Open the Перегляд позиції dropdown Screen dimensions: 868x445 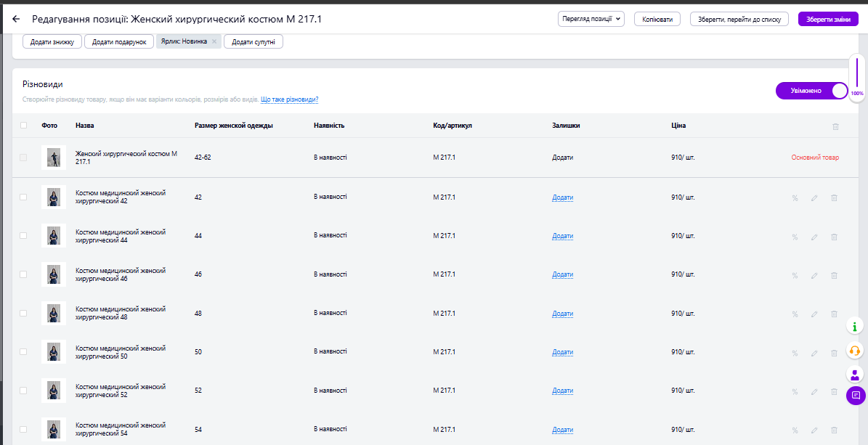tap(591, 19)
